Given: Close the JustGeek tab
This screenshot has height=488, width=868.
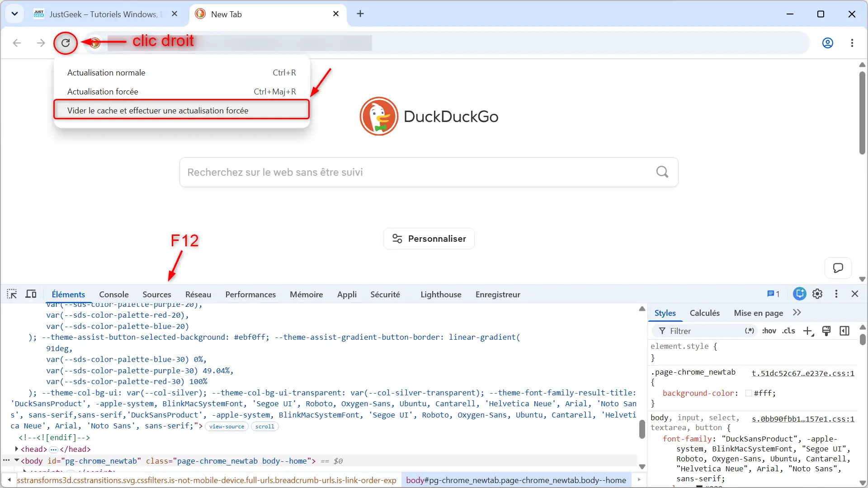Looking at the screenshot, I should [175, 14].
